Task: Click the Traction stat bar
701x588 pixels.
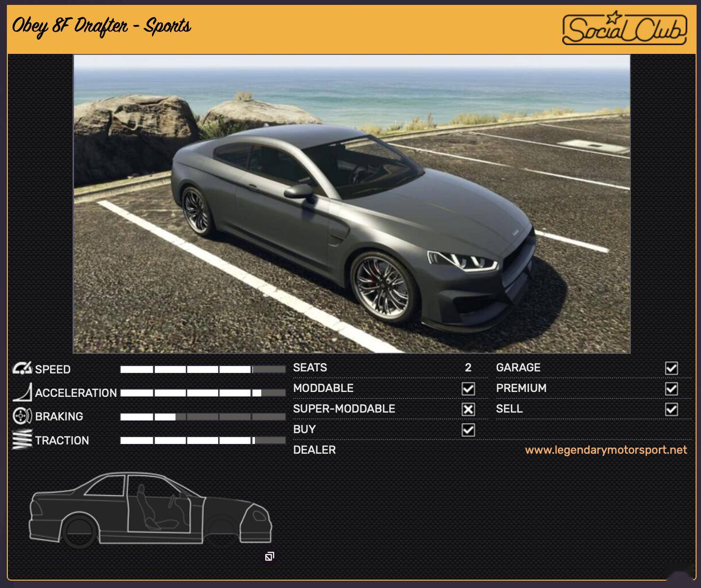Action: click(x=203, y=441)
